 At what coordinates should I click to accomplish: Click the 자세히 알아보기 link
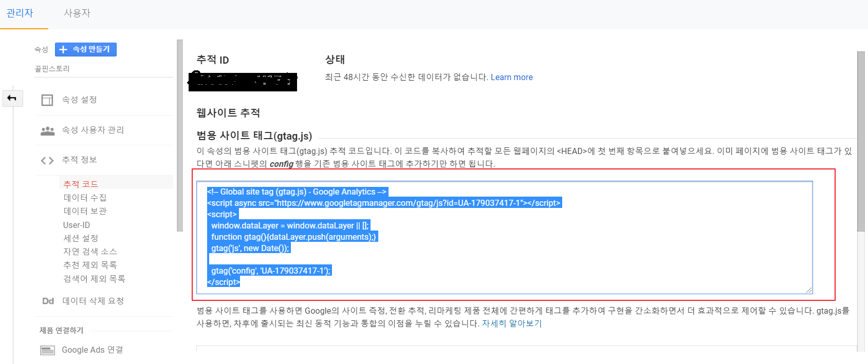pos(512,323)
